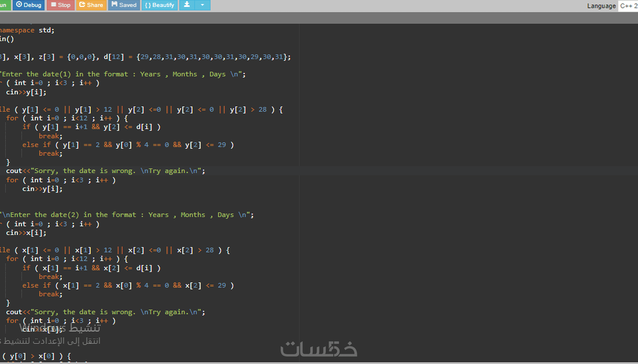Screen dimensions: 638x364
Task: Click the 'namespace std;' line
Action: tap(27, 30)
